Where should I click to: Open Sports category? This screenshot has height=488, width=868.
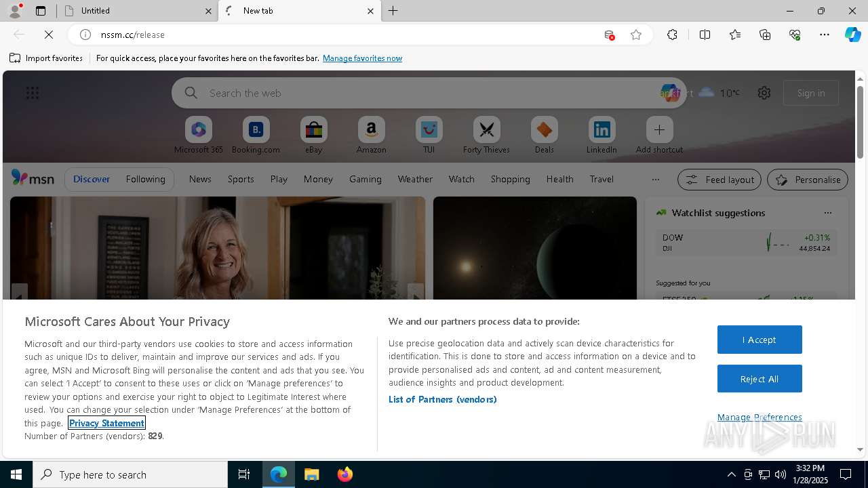(x=241, y=179)
